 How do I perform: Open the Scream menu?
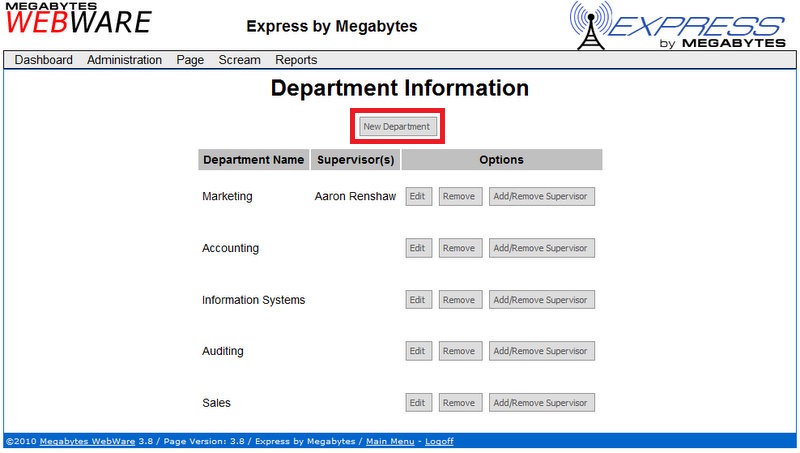click(x=239, y=60)
